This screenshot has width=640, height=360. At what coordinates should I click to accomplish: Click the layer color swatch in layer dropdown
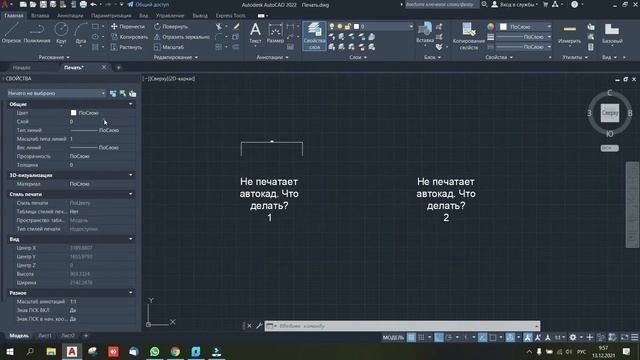click(x=356, y=27)
